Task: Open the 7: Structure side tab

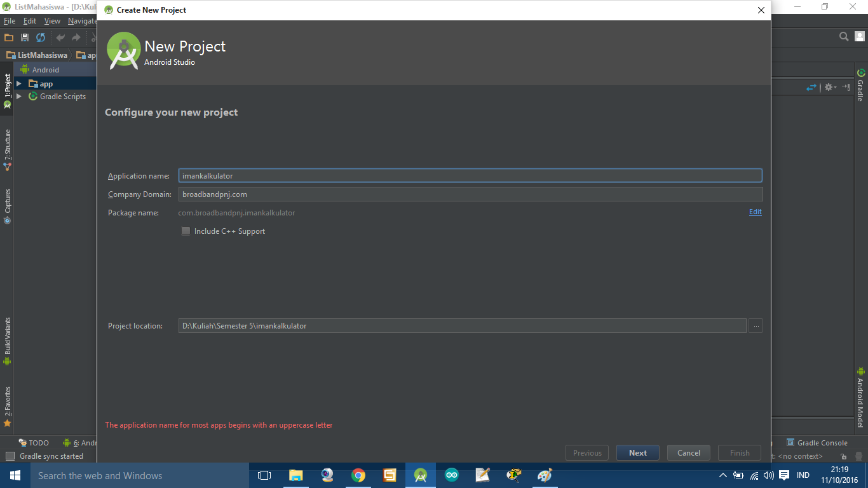Action: (x=7, y=150)
